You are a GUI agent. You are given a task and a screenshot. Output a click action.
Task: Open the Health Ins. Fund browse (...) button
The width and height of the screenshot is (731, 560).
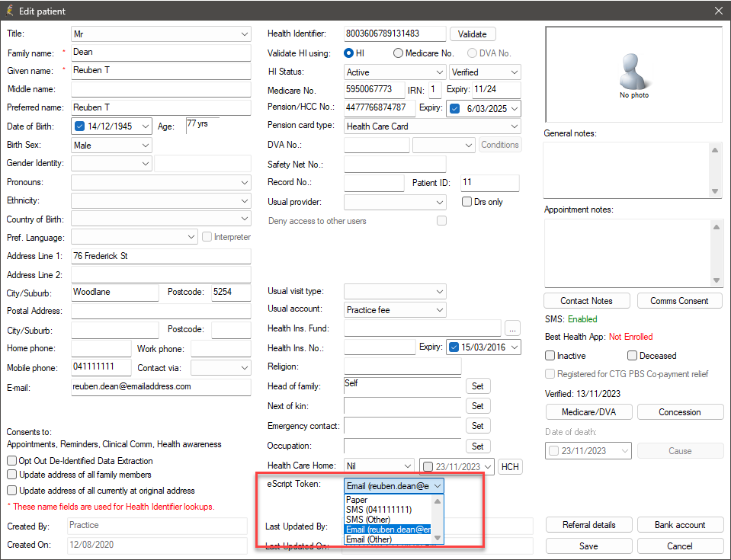tap(512, 328)
